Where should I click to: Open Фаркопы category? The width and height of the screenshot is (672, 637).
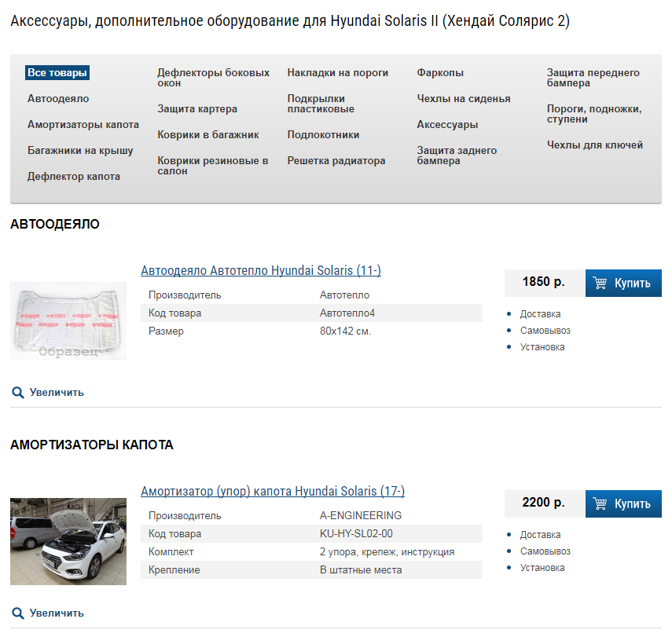[x=440, y=73]
